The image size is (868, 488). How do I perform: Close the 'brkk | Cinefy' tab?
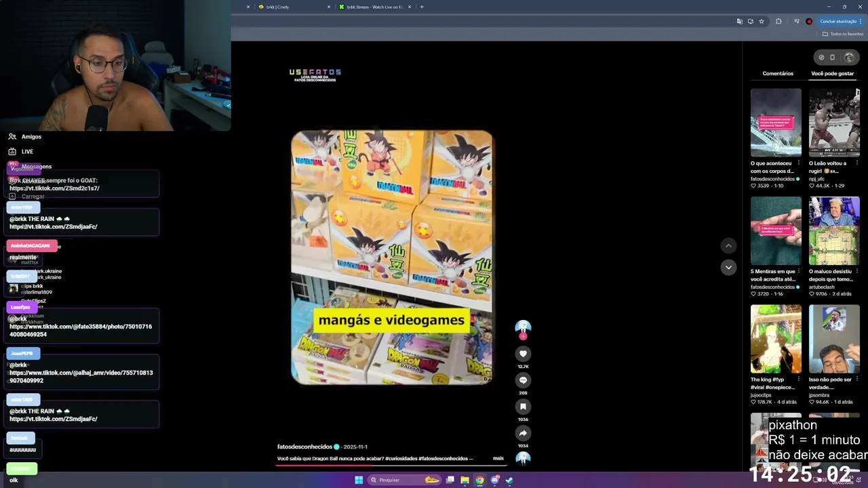(x=329, y=7)
